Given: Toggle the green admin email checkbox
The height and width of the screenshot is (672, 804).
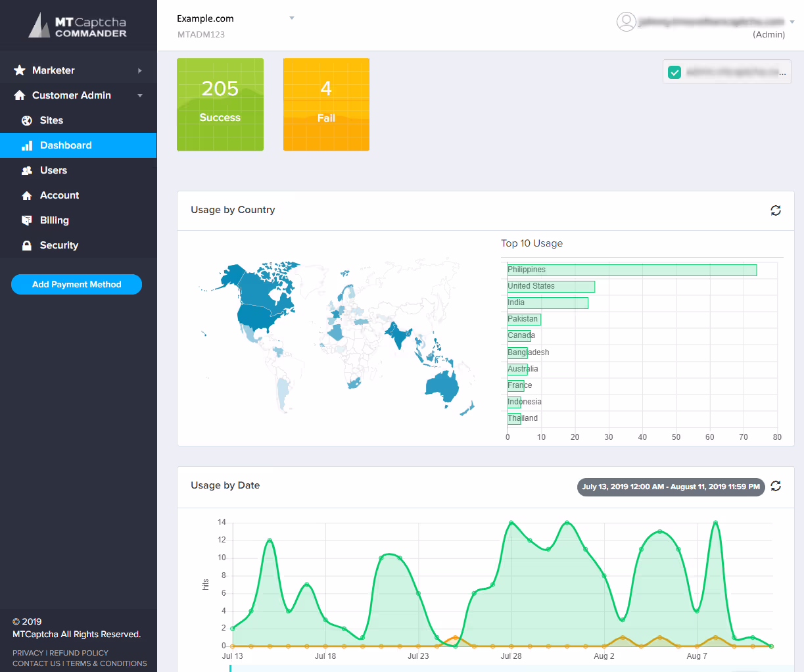Looking at the screenshot, I should point(674,72).
